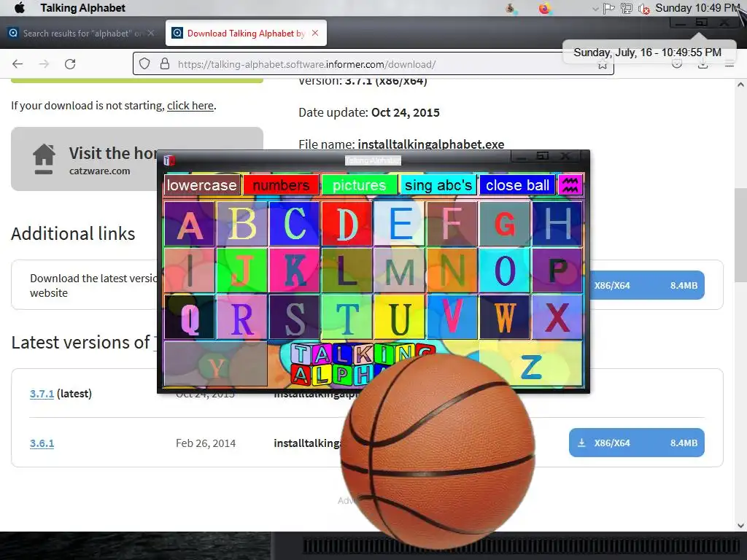This screenshot has height=560, width=747.
Task: Open the 3.7.1 version link
Action: [x=42, y=394]
